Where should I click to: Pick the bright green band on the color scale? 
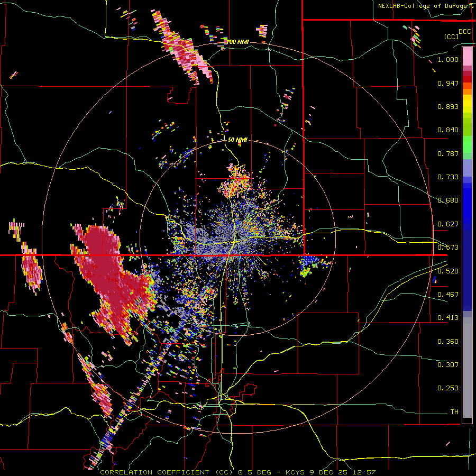pyautogui.click(x=467, y=145)
